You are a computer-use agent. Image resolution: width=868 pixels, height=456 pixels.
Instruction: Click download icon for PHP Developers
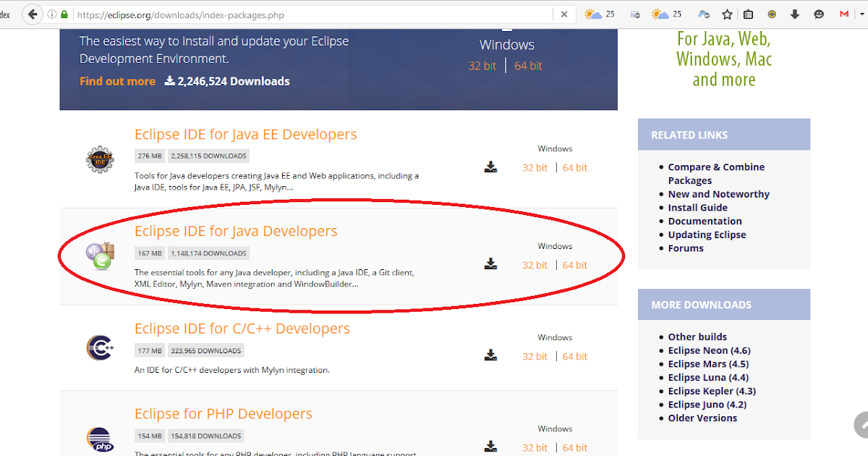pyautogui.click(x=491, y=447)
